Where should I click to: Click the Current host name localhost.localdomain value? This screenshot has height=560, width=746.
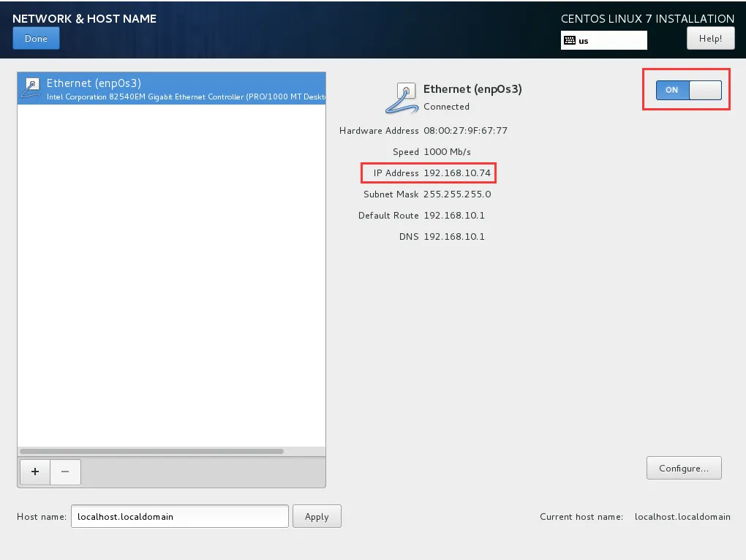pyautogui.click(x=682, y=517)
